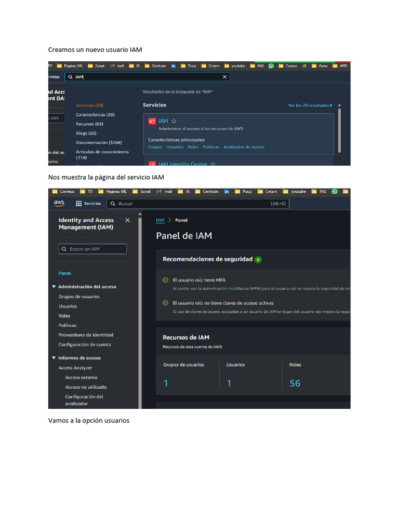Viewport: 399px width, 532px height.
Task: Filter results by Servicios (20)
Action: (89, 105)
